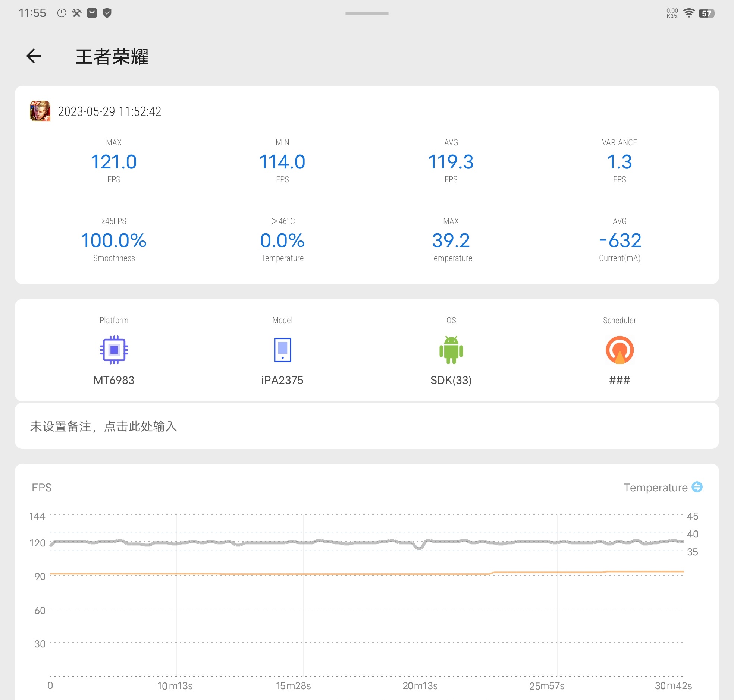Tap the MT6983 platform label
Image resolution: width=734 pixels, height=700 pixels.
(114, 380)
